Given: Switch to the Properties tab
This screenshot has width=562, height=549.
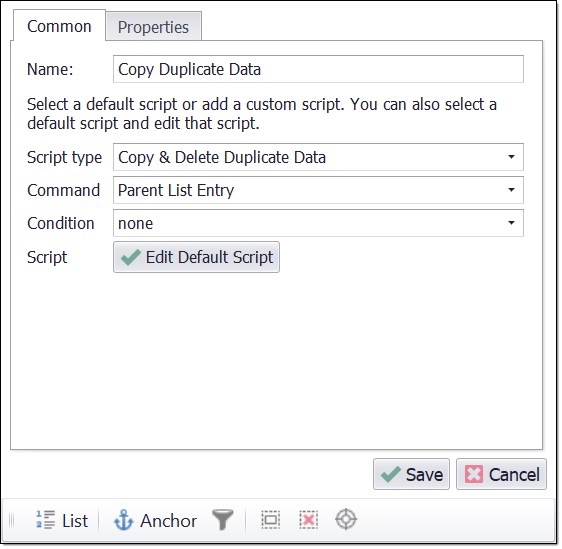Looking at the screenshot, I should click(x=154, y=27).
